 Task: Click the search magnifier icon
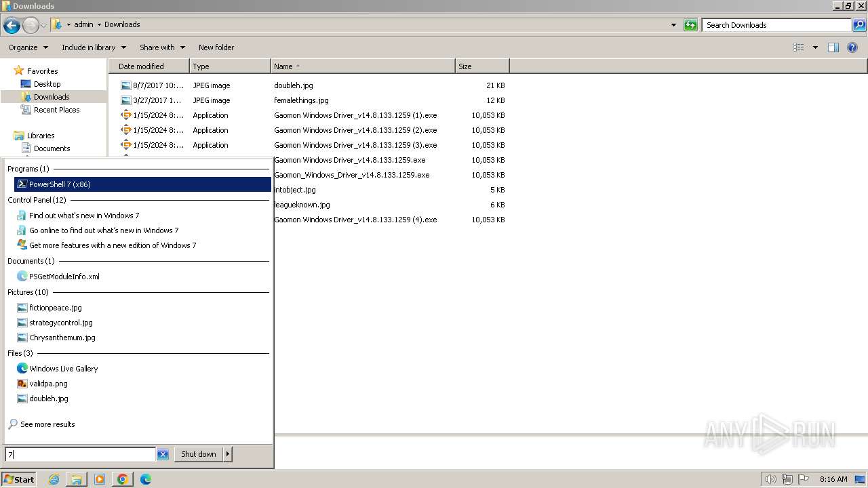click(x=859, y=25)
